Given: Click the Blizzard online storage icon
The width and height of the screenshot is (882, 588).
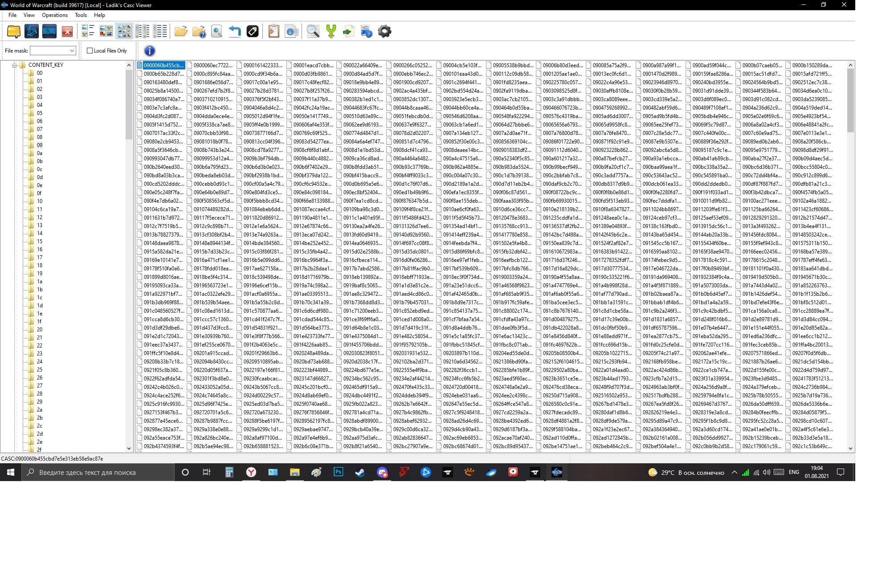Looking at the screenshot, I should tap(49, 31).
